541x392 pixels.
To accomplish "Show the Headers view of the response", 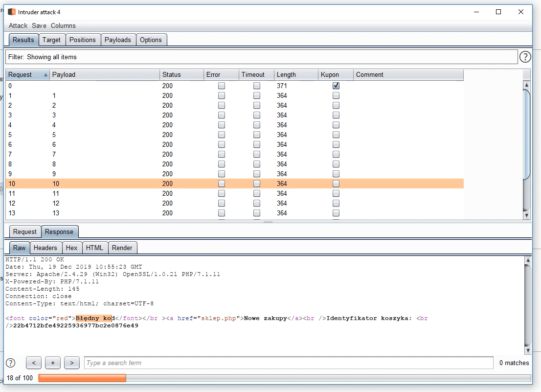I will click(x=45, y=248).
